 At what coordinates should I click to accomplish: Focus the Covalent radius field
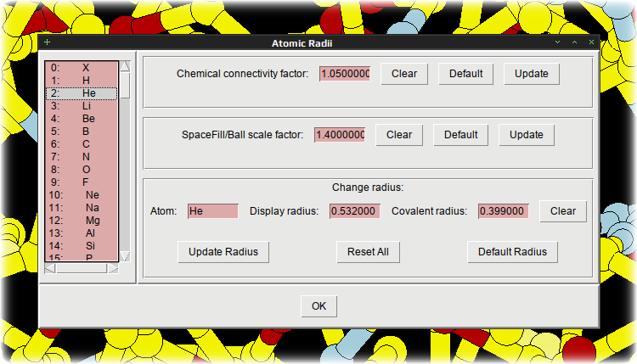504,211
